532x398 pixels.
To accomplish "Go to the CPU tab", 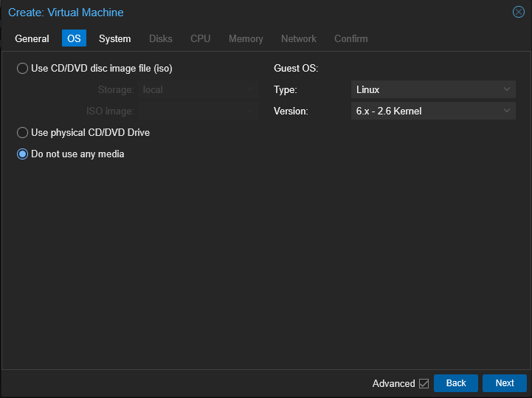I will (x=200, y=38).
